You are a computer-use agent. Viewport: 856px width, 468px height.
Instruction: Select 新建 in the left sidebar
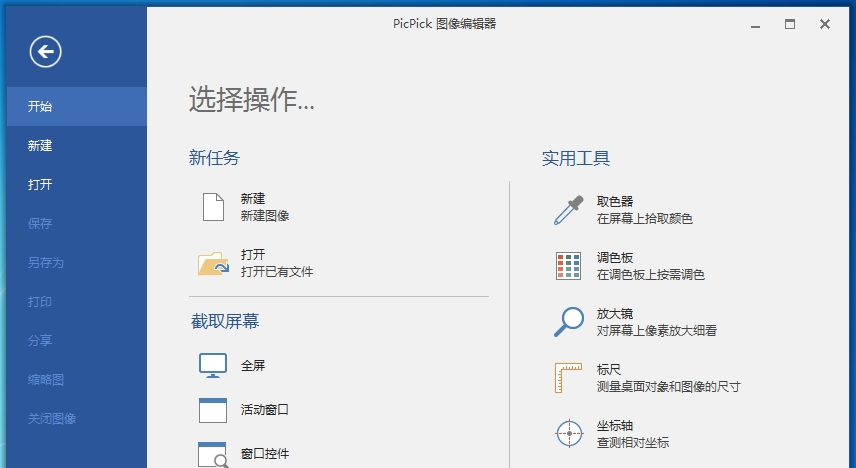40,145
